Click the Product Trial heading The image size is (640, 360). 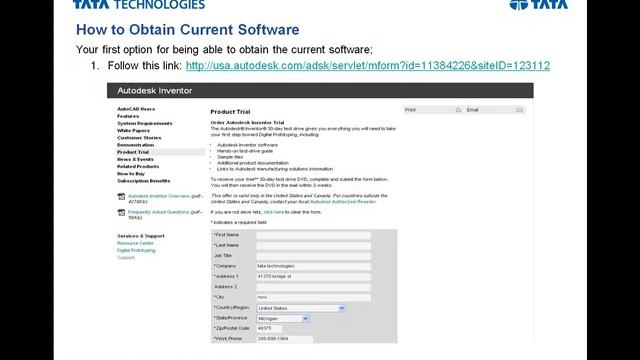click(x=230, y=112)
